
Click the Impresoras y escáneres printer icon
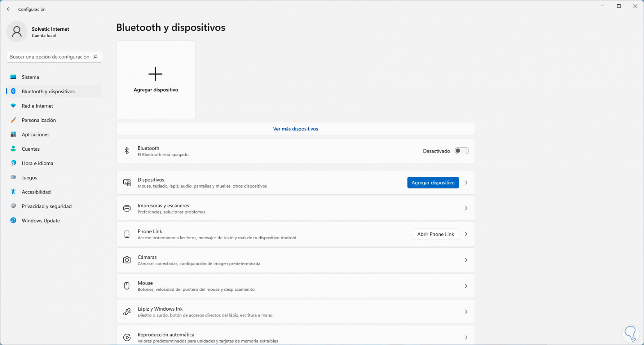127,208
